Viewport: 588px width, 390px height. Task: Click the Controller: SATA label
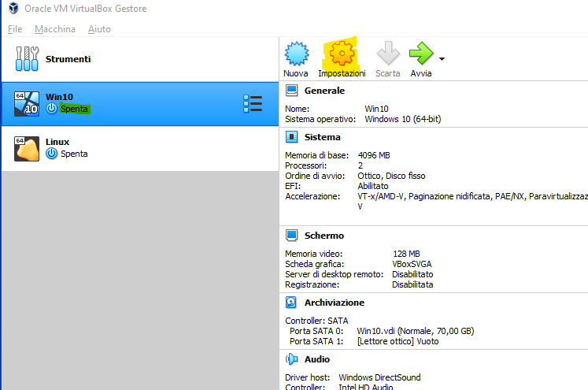click(x=316, y=321)
